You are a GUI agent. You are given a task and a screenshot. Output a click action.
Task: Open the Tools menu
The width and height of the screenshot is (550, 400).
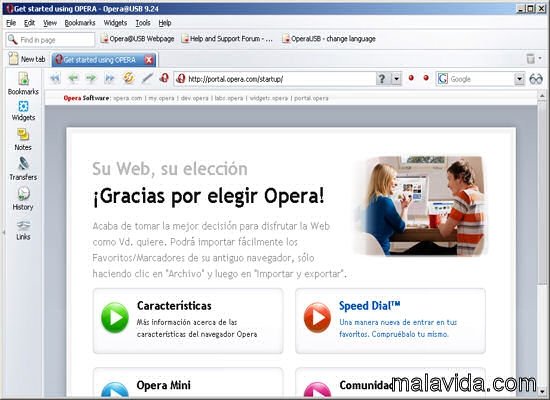coord(143,23)
